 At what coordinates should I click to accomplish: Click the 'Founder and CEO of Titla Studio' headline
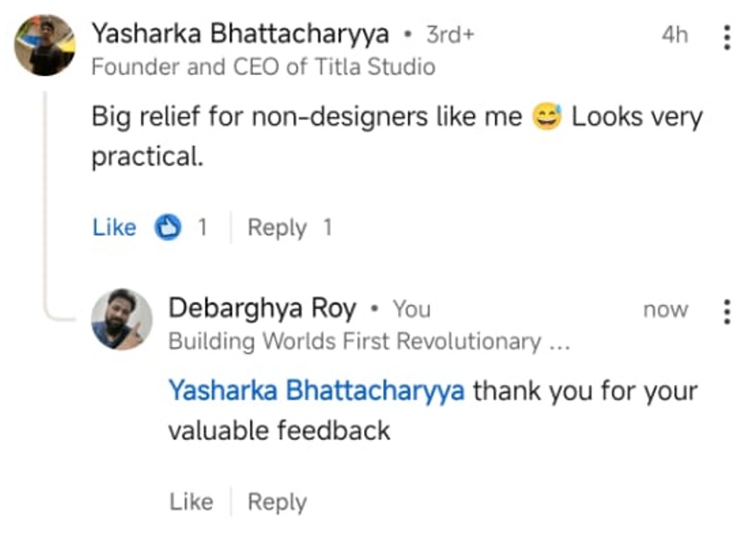263,67
